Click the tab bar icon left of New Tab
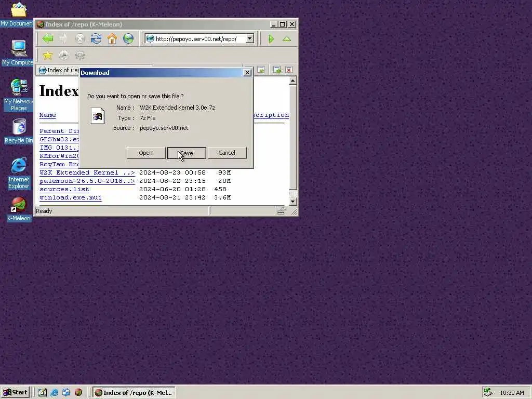532x399 pixels. (261, 70)
